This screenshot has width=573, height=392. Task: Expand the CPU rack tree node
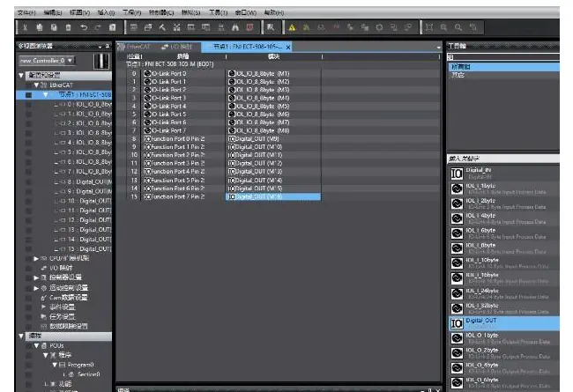[35, 258]
